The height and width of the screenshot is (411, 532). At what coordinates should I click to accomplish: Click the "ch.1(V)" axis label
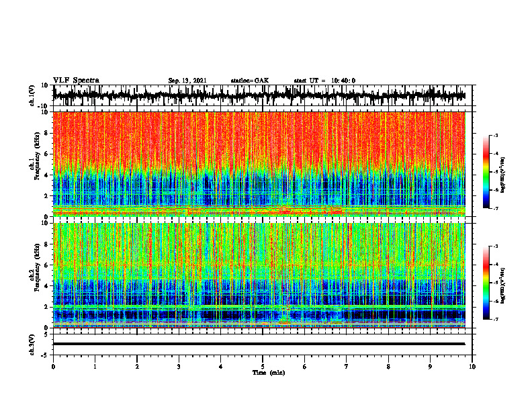click(31, 95)
